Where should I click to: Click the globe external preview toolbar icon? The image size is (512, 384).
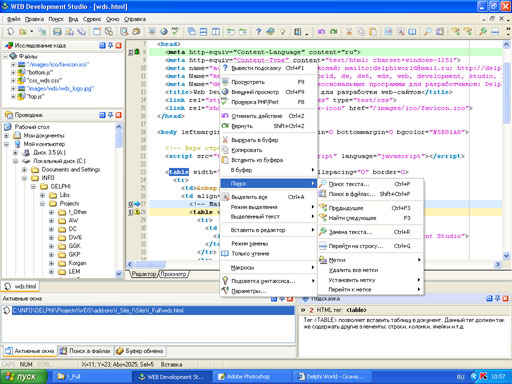(x=164, y=32)
